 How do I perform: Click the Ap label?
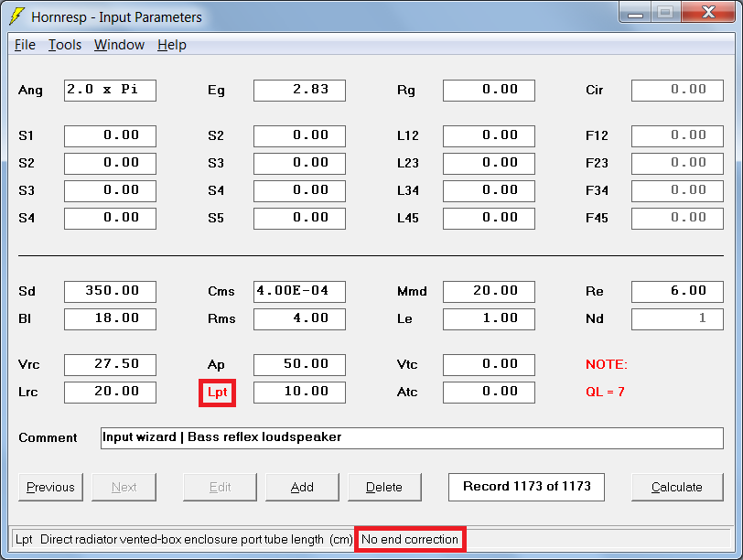(x=216, y=365)
